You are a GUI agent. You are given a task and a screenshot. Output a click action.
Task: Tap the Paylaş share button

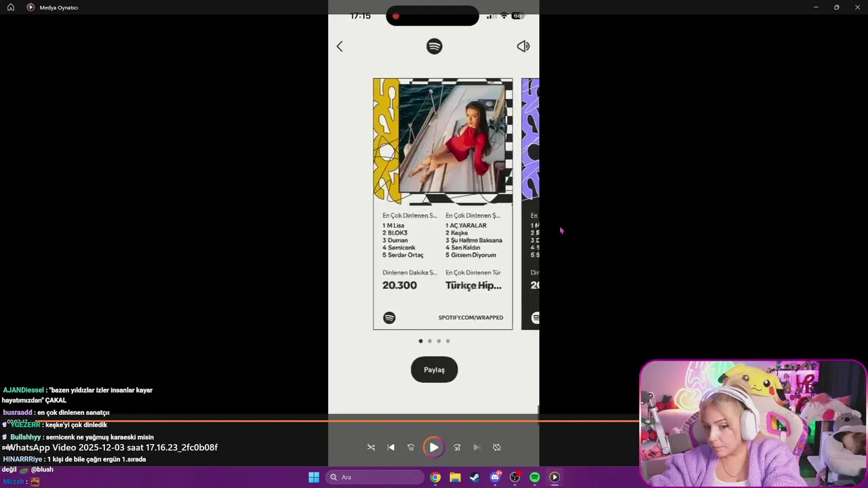coord(434,369)
